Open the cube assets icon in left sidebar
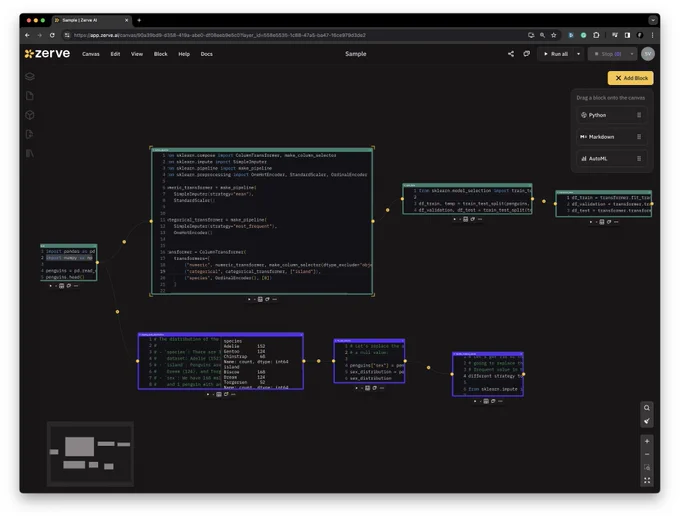The height and width of the screenshot is (519, 680). pos(30,115)
